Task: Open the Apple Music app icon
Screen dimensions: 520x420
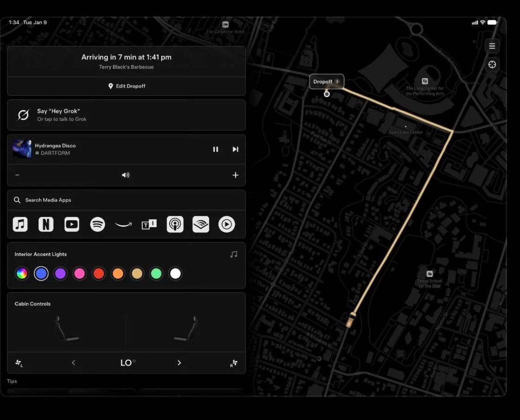Action: pos(20,224)
